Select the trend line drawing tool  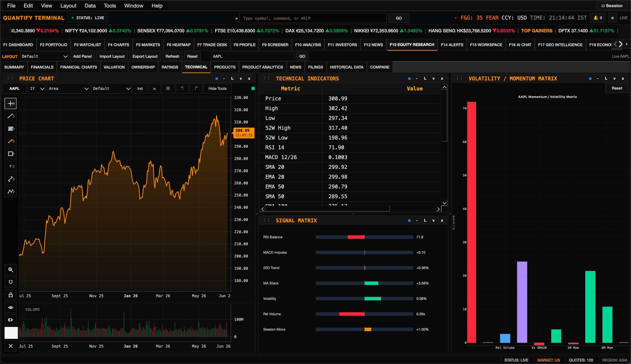point(11,116)
